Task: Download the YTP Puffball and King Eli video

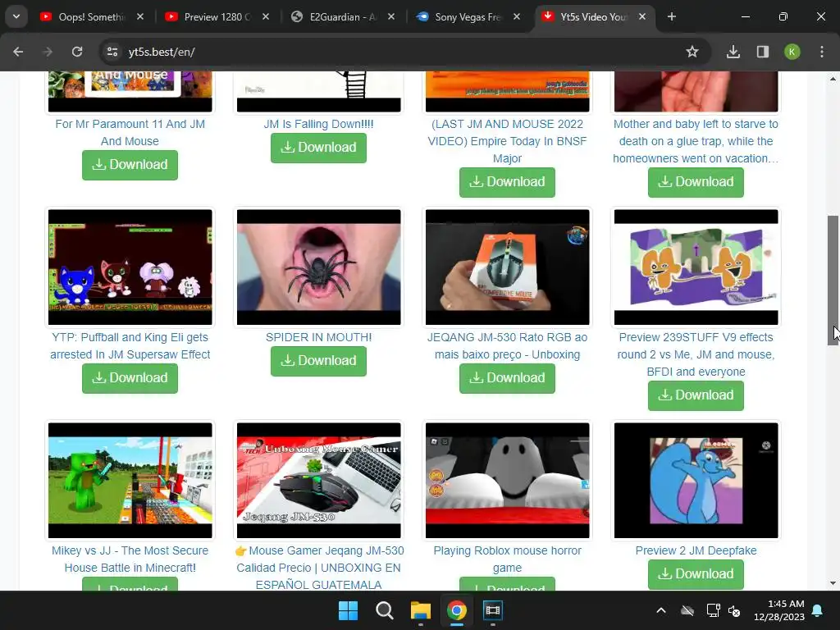Action: pos(130,377)
